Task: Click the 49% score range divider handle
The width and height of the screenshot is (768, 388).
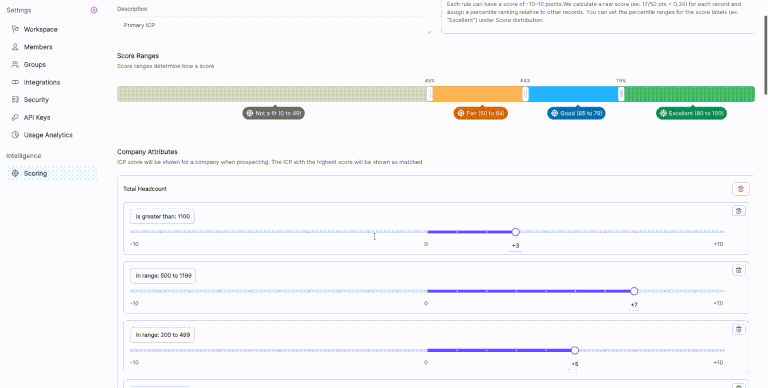Action: click(430, 94)
